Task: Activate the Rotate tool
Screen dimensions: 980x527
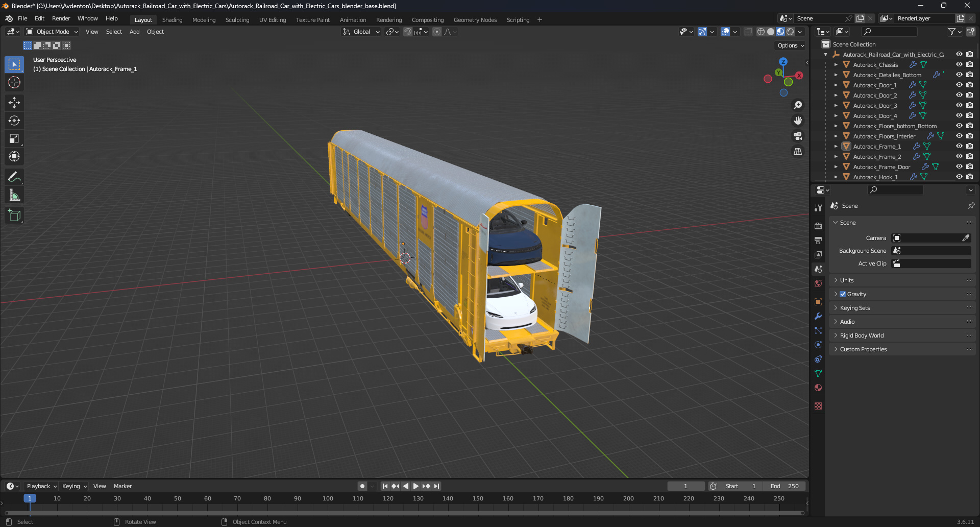Action: (14, 121)
